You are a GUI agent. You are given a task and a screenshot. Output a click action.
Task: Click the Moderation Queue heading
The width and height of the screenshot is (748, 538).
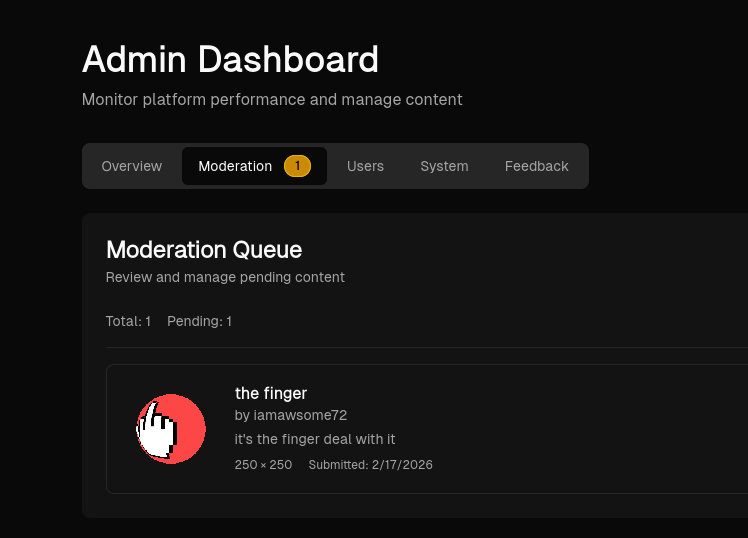(204, 250)
